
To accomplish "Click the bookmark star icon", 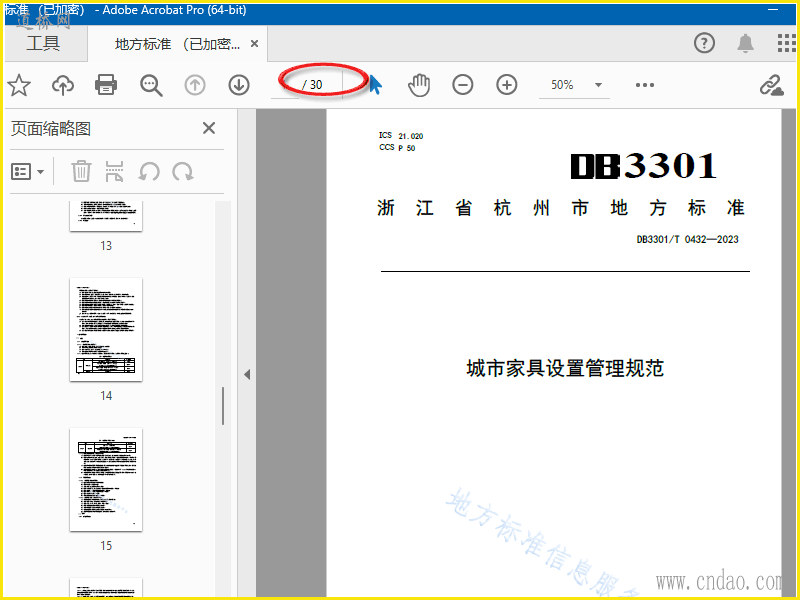I will tap(19, 85).
